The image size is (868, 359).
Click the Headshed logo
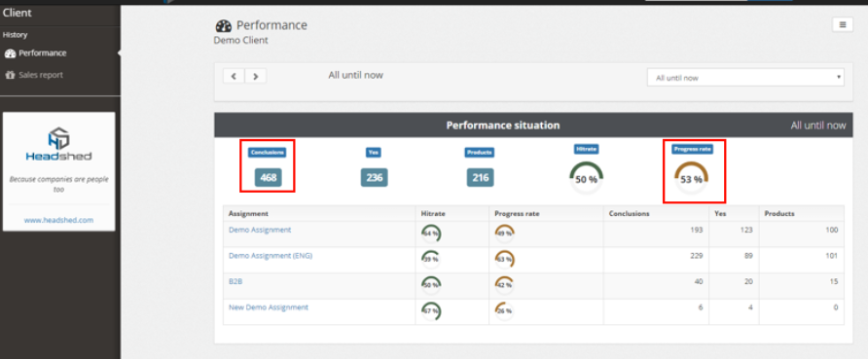click(x=58, y=144)
